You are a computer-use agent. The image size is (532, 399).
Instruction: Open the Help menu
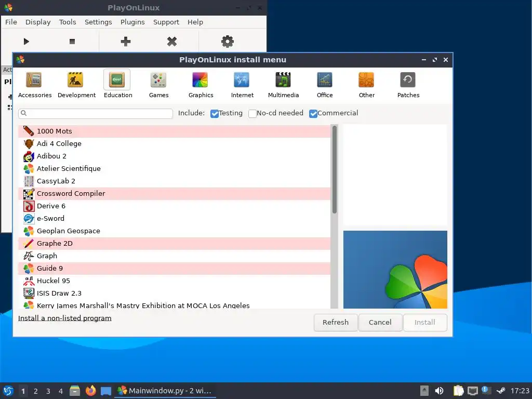click(195, 22)
